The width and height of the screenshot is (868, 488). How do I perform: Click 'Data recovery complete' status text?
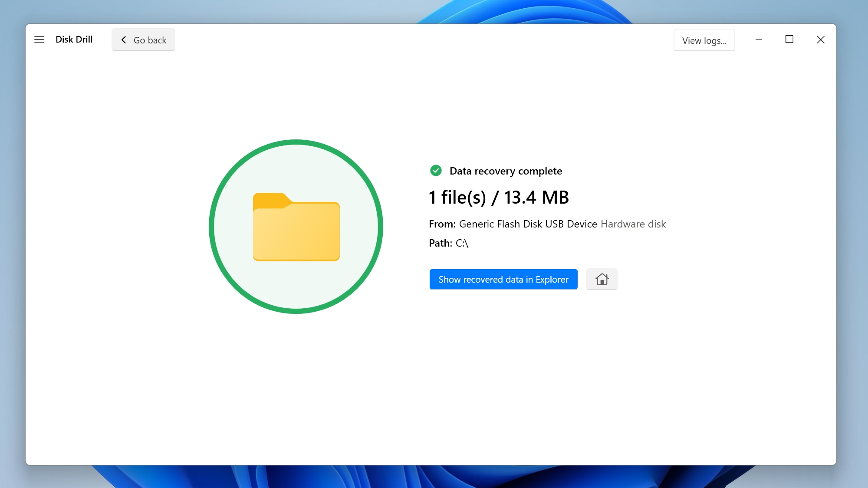coord(506,171)
